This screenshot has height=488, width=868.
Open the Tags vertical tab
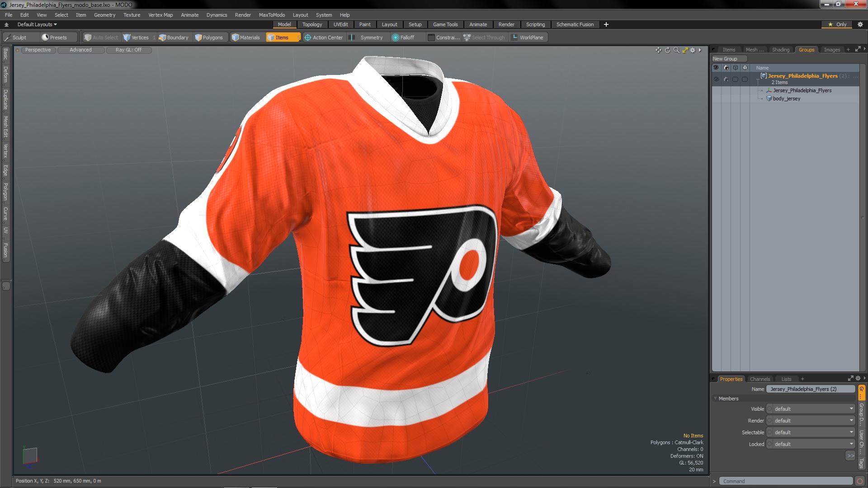click(861, 463)
